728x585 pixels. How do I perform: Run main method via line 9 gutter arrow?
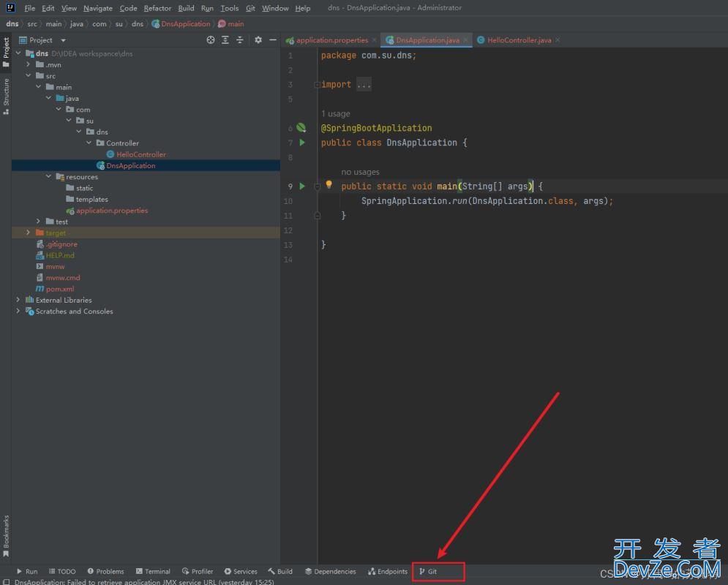[x=302, y=186]
